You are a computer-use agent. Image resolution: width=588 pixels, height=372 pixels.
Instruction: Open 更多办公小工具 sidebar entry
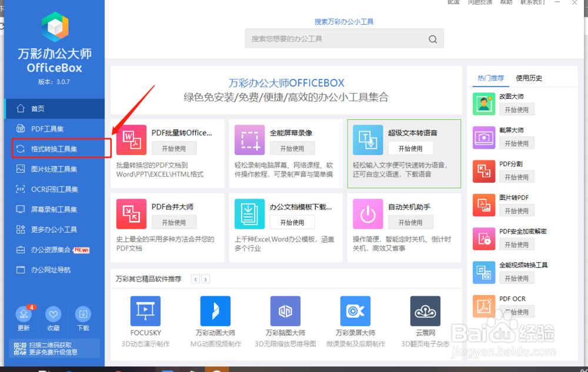55,230
